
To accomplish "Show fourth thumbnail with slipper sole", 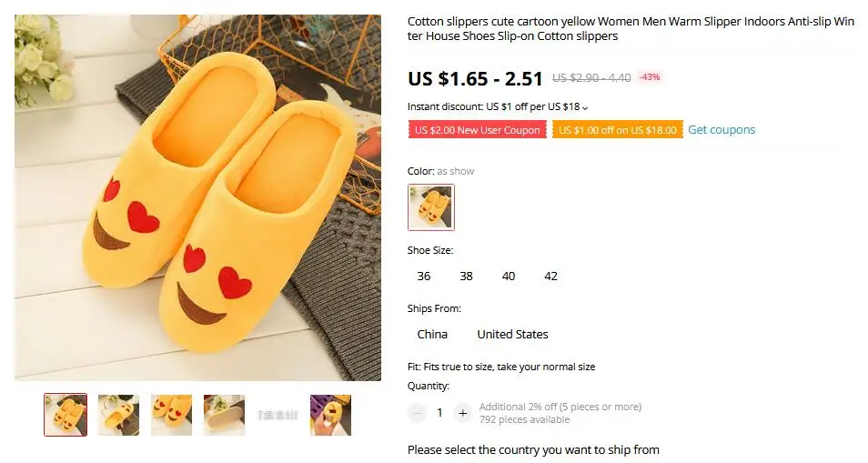I will pyautogui.click(x=224, y=415).
